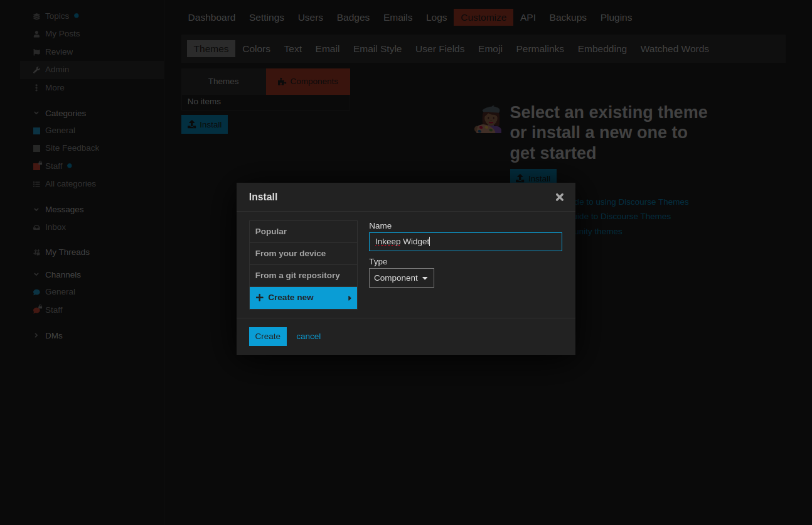Click the Inbox tray icon
The width and height of the screenshot is (812, 525).
(x=36, y=227)
